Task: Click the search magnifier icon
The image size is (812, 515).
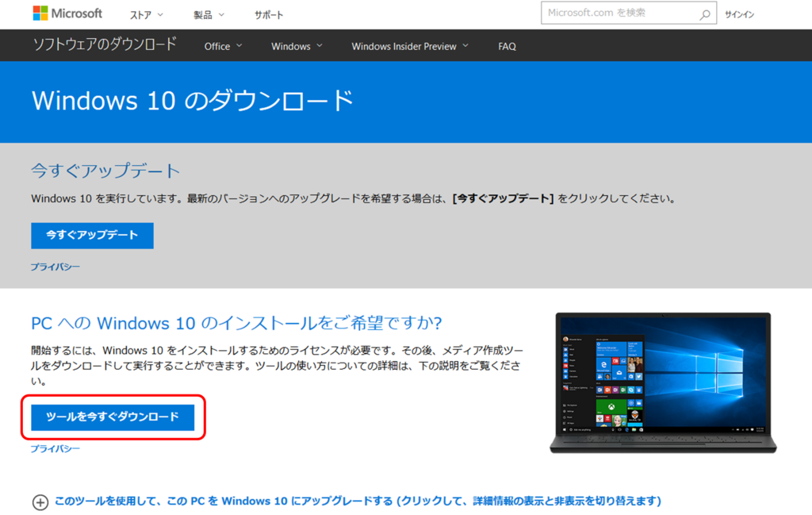Action: (705, 14)
